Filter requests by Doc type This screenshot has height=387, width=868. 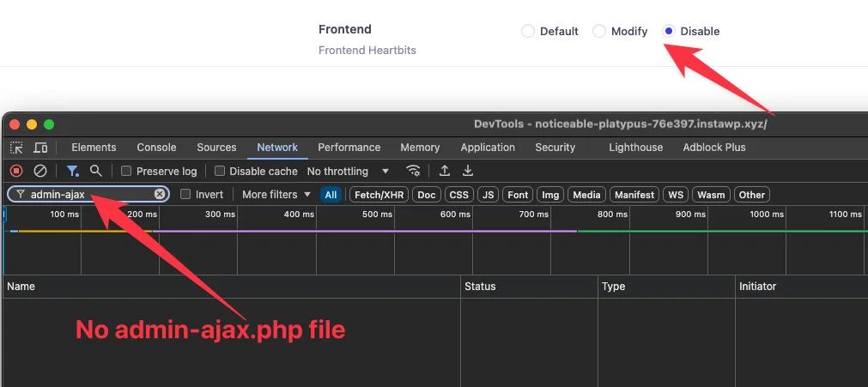(x=426, y=194)
